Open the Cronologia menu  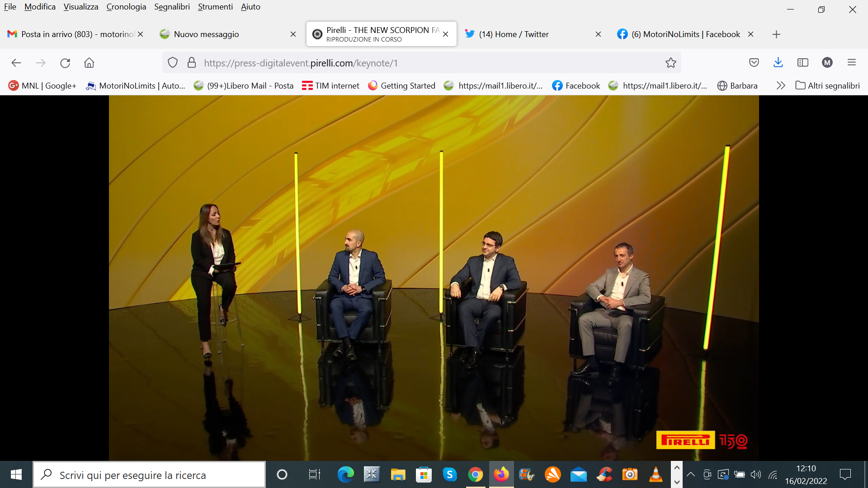click(x=126, y=7)
